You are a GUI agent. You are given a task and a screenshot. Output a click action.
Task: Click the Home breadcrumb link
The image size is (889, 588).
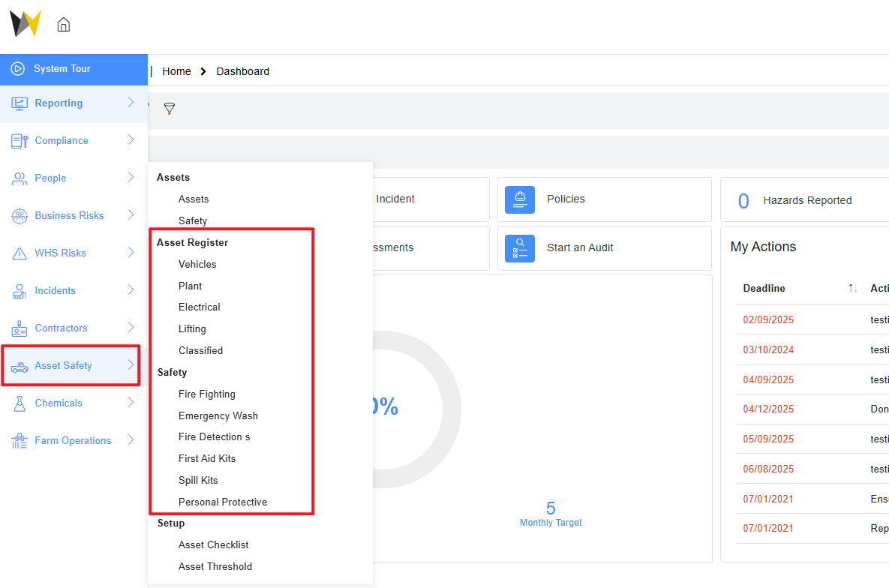click(x=176, y=72)
